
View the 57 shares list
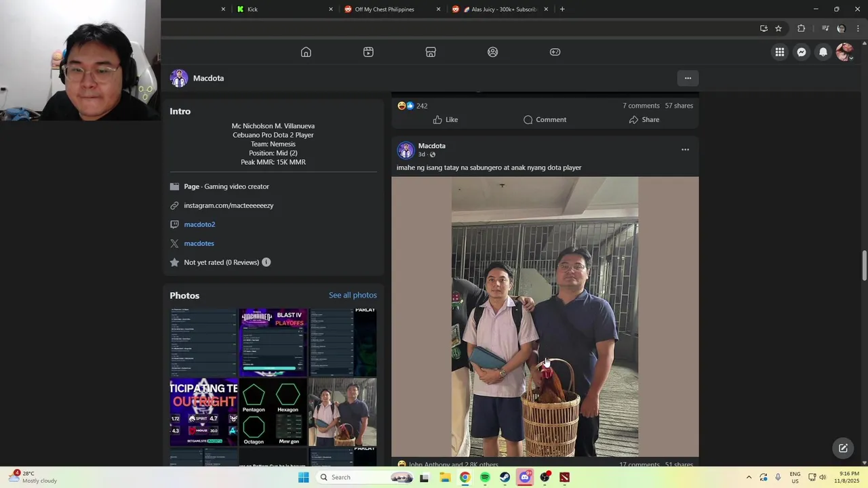[x=679, y=106]
